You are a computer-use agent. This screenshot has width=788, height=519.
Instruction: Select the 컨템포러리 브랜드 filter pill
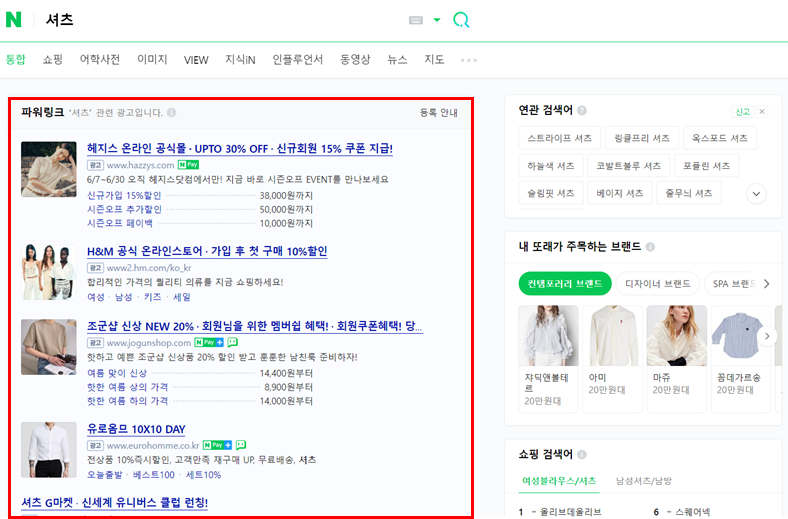tap(565, 284)
